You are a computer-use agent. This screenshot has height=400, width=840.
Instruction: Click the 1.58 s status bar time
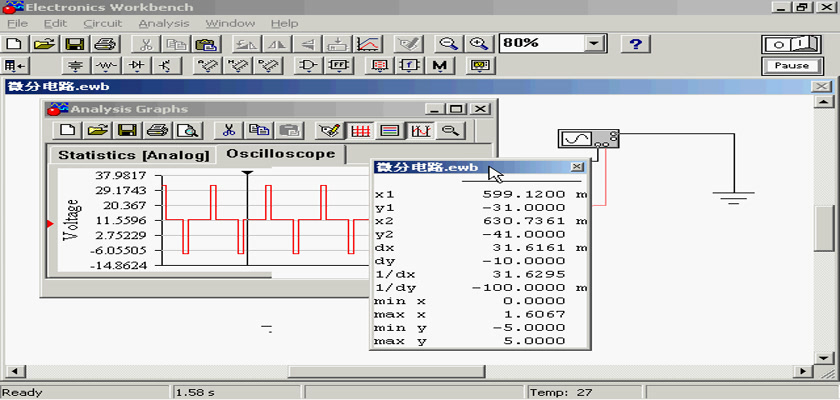point(197,393)
